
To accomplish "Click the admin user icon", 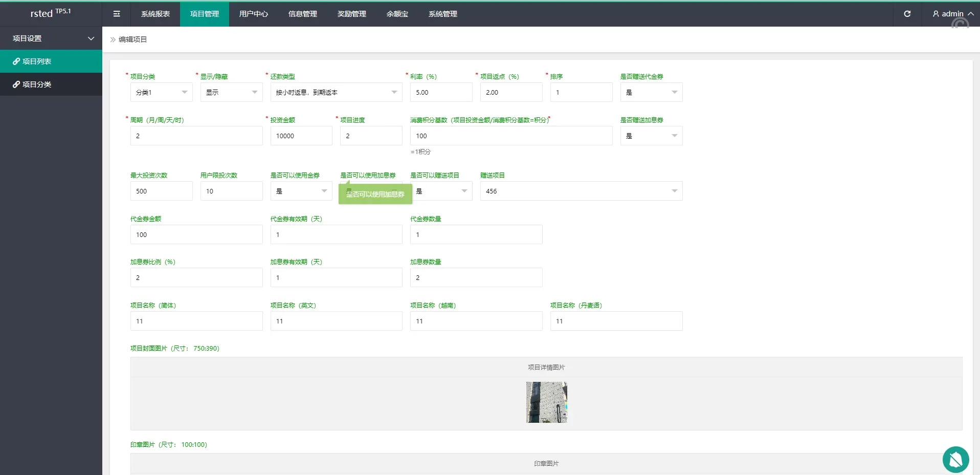I will pos(936,14).
